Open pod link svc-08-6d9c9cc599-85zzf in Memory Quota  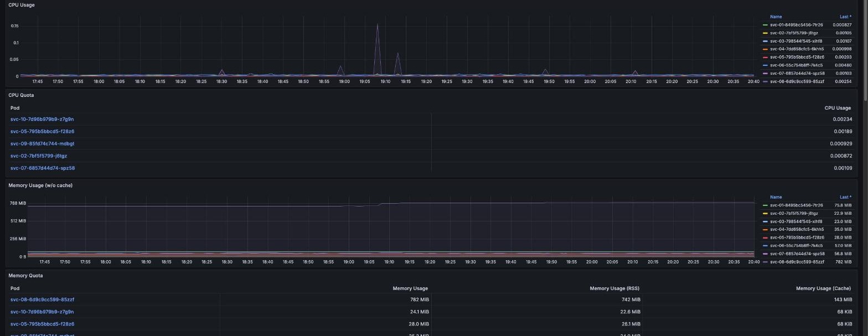[42, 300]
